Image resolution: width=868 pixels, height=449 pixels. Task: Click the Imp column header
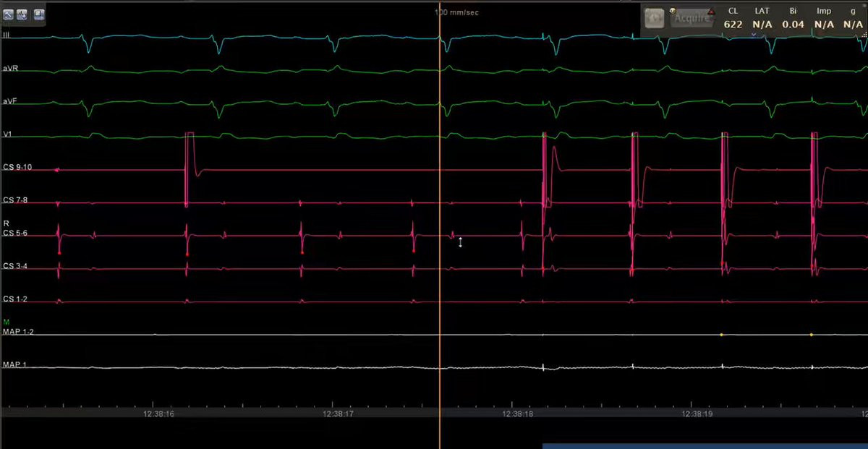tap(824, 12)
